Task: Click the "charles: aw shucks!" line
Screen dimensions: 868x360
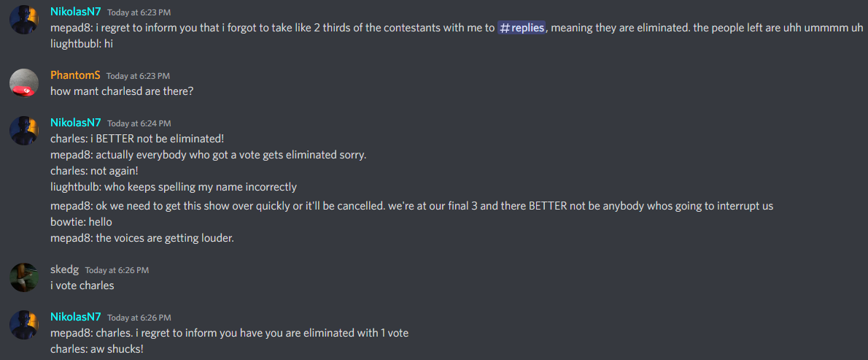Action: click(x=97, y=349)
